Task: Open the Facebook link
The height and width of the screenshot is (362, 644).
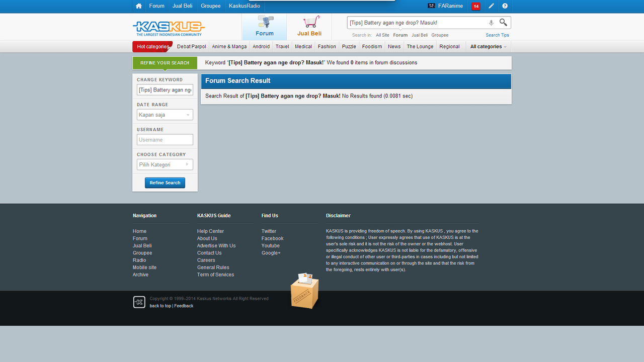Action: tap(273, 239)
